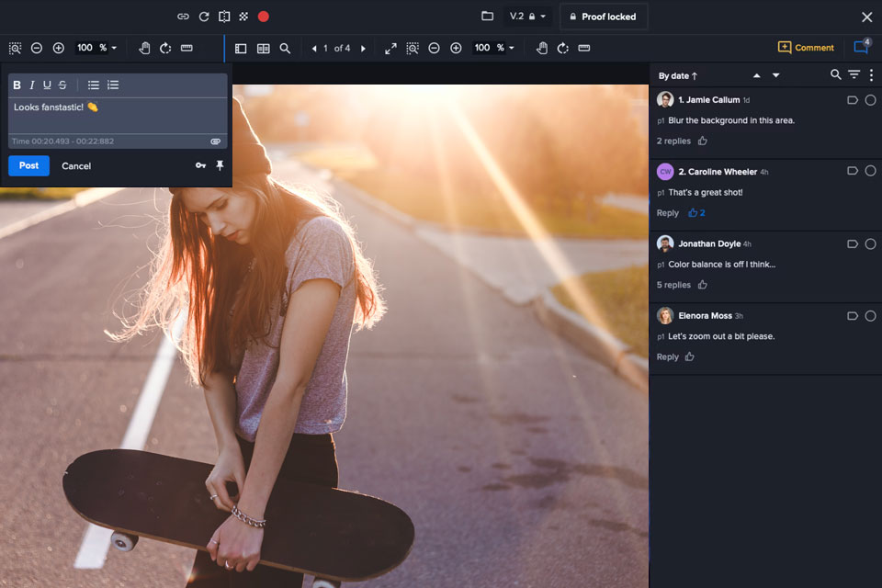
Task: Open the V.2 version dropdown
Action: pos(527,17)
